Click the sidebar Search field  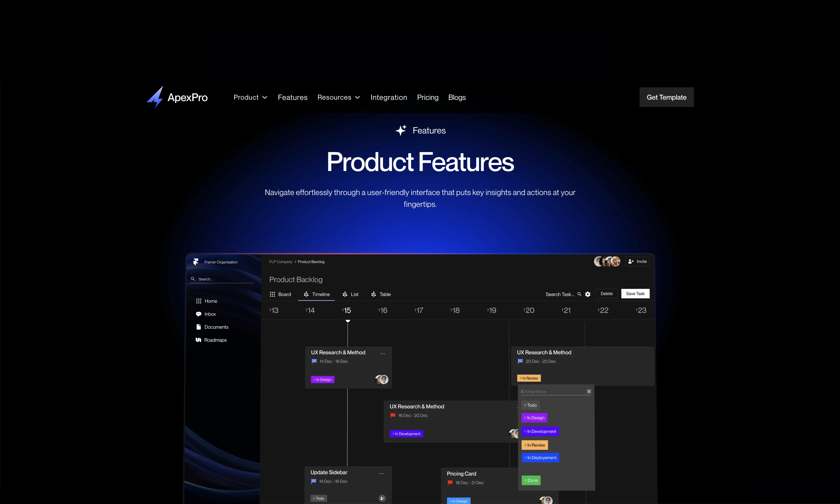point(222,279)
